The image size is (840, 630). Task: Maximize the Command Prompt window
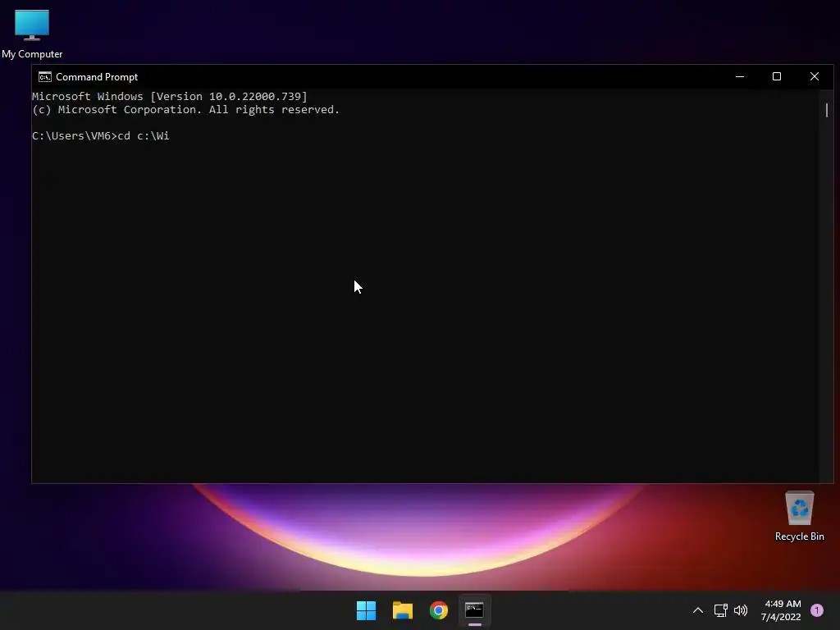coord(777,76)
